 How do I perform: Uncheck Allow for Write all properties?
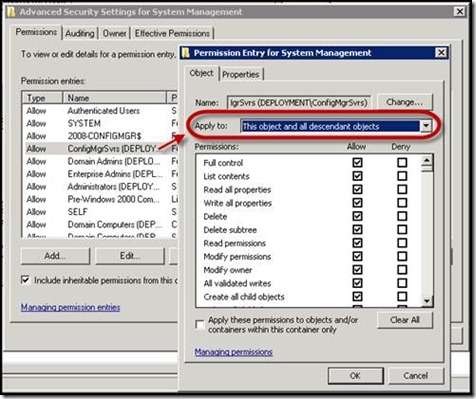click(357, 203)
